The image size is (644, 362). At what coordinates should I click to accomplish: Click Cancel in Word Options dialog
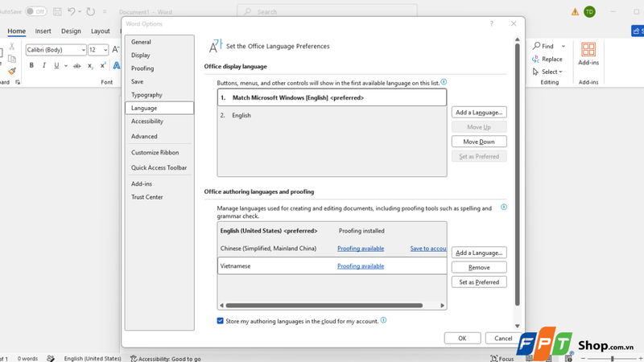502,338
